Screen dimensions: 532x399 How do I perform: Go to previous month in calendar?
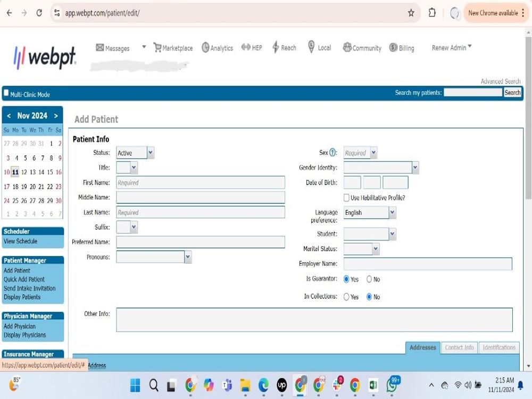pos(9,115)
